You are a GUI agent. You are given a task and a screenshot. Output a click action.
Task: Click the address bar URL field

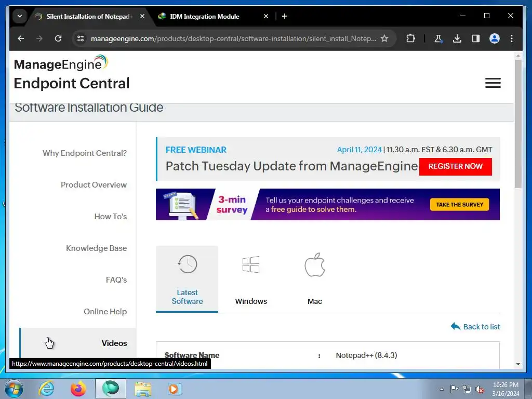point(233,38)
